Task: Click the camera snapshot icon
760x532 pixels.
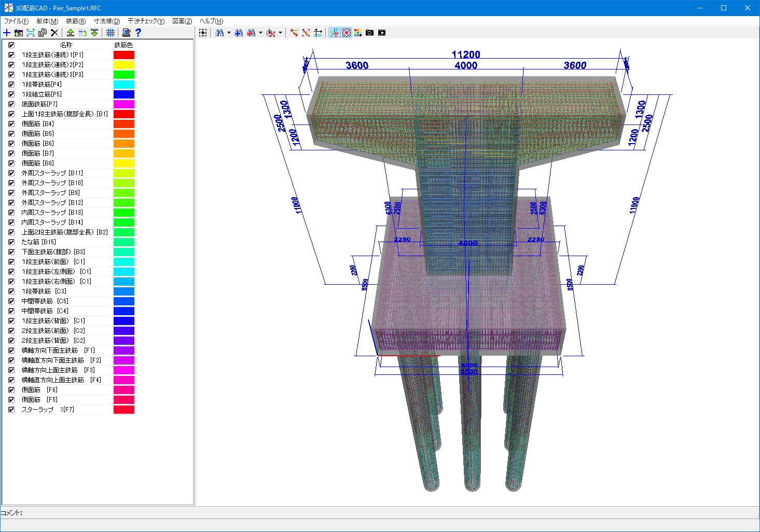Action: click(370, 33)
